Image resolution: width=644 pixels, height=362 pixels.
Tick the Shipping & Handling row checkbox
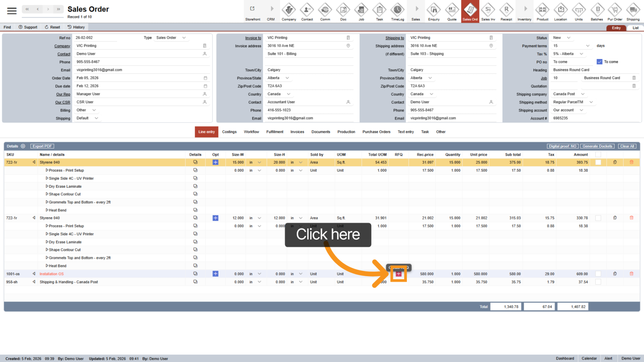point(598,282)
